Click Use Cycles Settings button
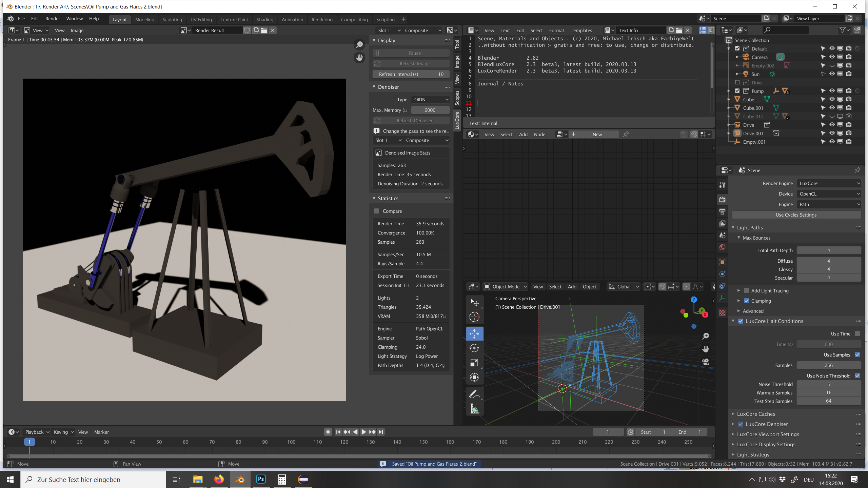Screen dimensions: 868x488 (x=796, y=215)
